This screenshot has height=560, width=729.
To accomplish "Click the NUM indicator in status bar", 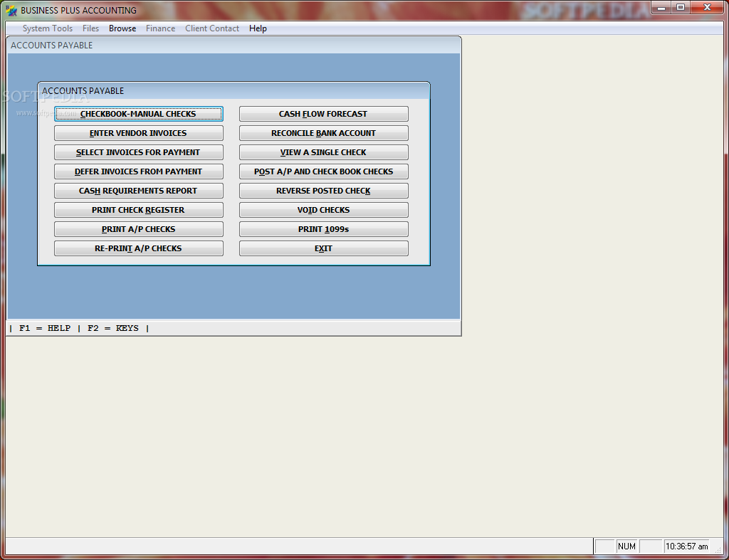I will click(626, 546).
